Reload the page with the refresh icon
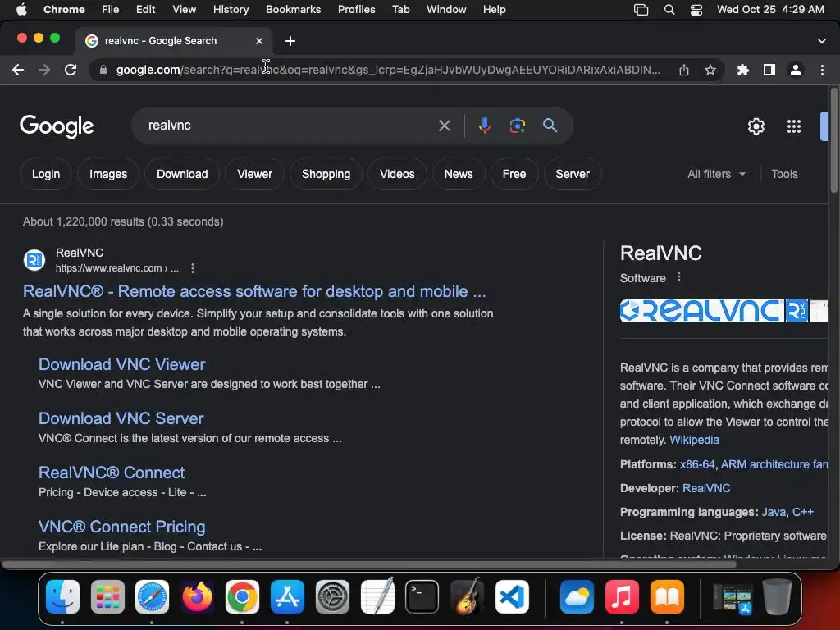Image resolution: width=840 pixels, height=630 pixels. pos(71,71)
